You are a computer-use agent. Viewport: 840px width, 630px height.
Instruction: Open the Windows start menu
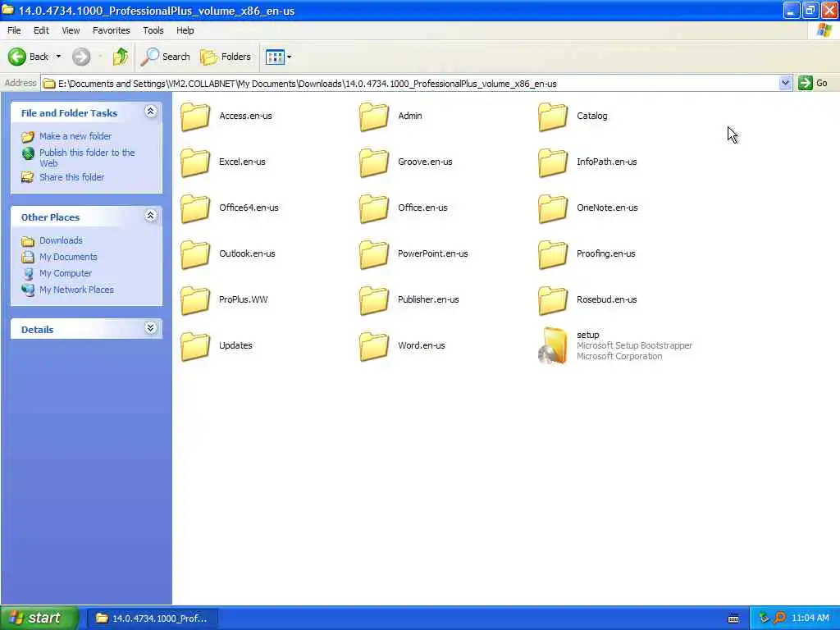click(x=39, y=618)
